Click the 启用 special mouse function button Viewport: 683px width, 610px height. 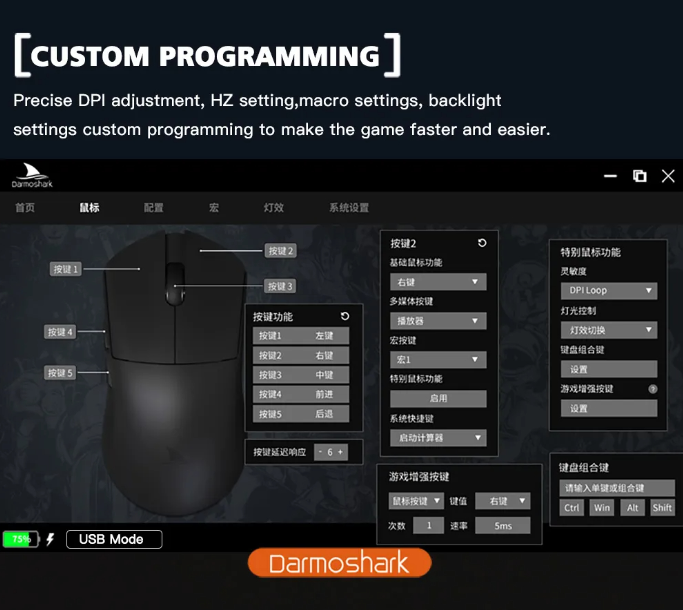click(x=438, y=398)
